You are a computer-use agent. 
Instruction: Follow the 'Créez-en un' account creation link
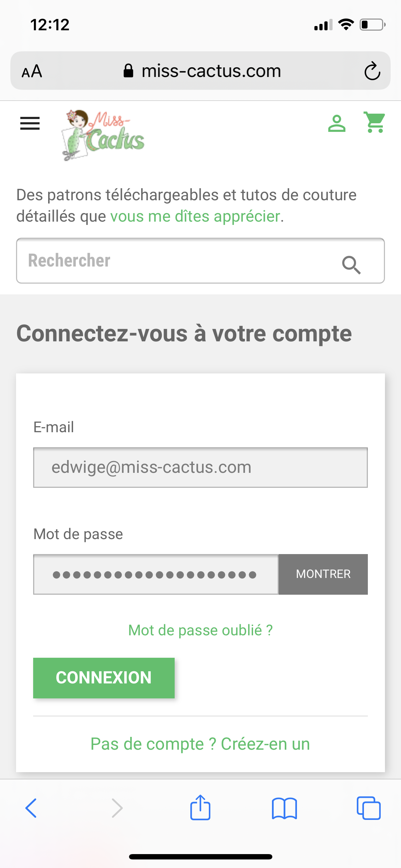[265, 744]
